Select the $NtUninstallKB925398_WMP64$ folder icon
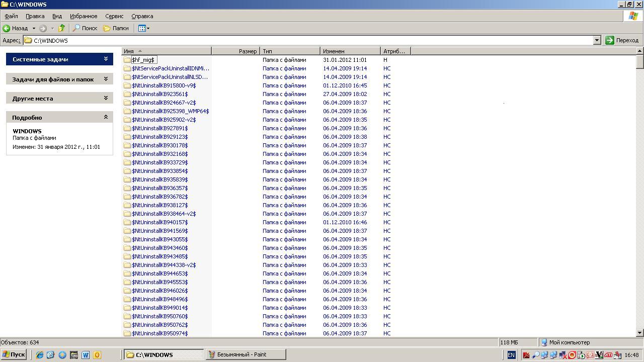This screenshot has width=644, height=362. (127, 111)
